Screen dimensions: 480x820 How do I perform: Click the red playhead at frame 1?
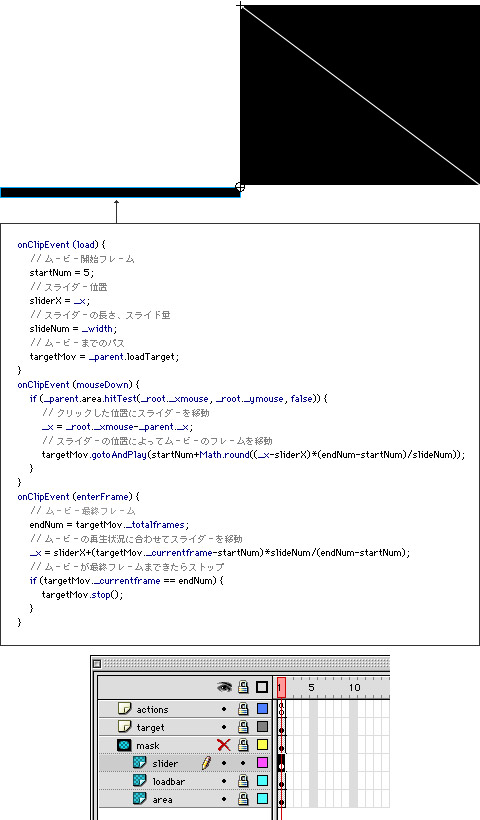pos(281,688)
